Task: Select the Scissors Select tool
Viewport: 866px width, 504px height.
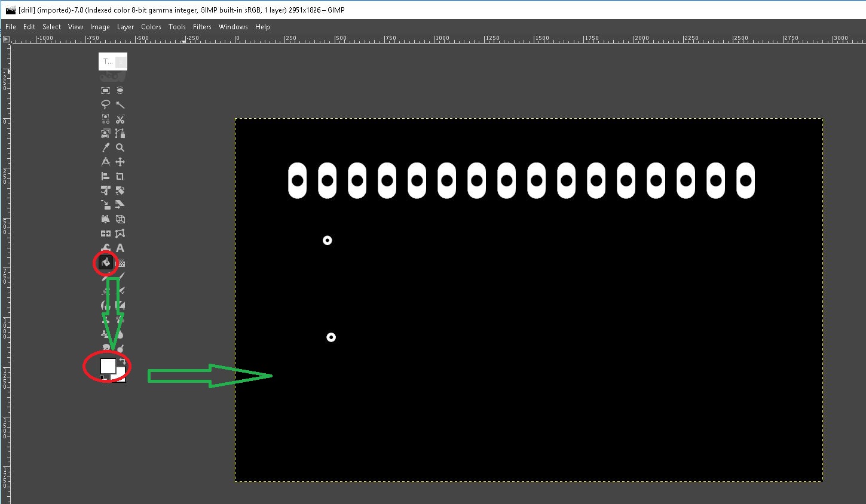Action: pyautogui.click(x=120, y=119)
